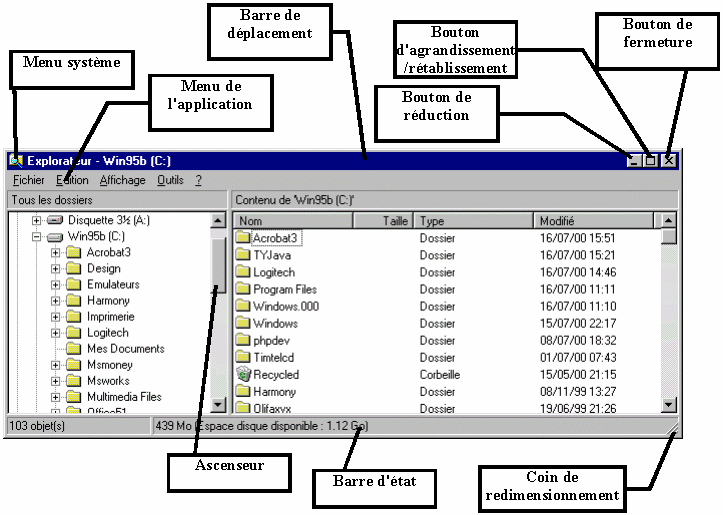Image resolution: width=723 pixels, height=515 pixels.
Task: Click the Disquette 3½ (A:) drive icon
Action: [x=55, y=220]
